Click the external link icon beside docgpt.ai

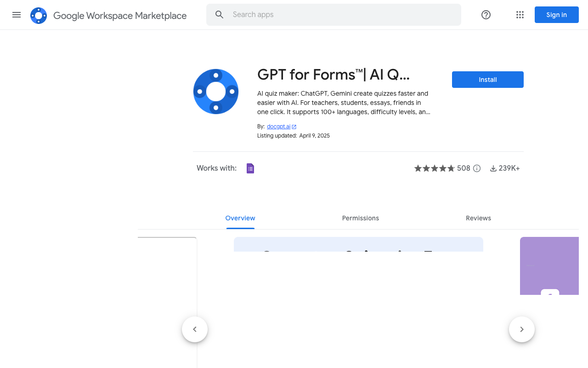294,127
